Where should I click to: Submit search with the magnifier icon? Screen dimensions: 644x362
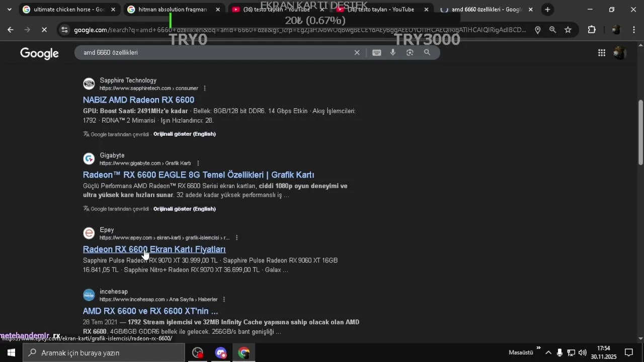[427, 52]
